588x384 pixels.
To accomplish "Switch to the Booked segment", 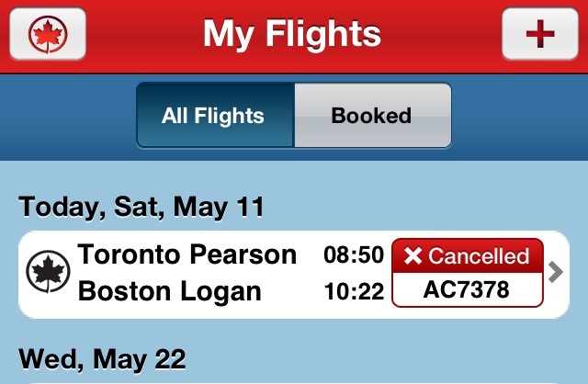I will (371, 116).
